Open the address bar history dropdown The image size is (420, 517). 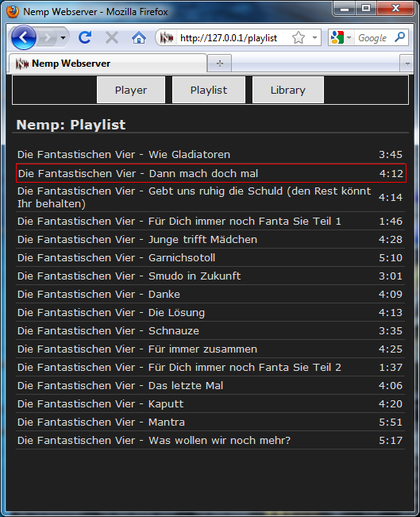(315, 37)
